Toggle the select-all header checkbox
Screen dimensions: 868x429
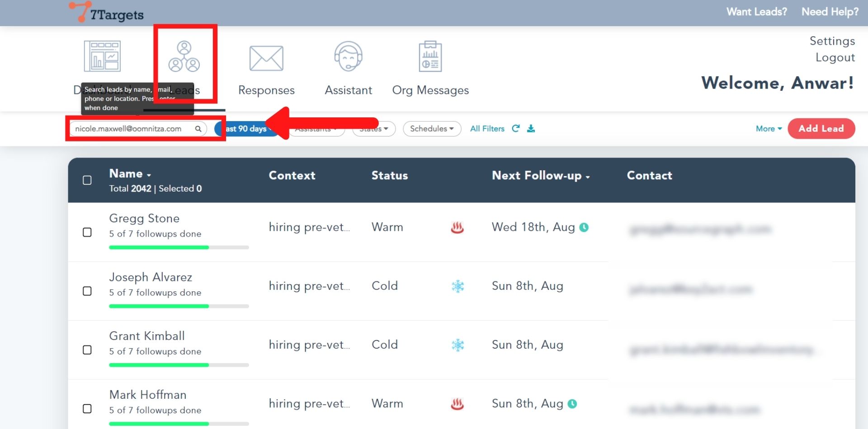click(87, 180)
